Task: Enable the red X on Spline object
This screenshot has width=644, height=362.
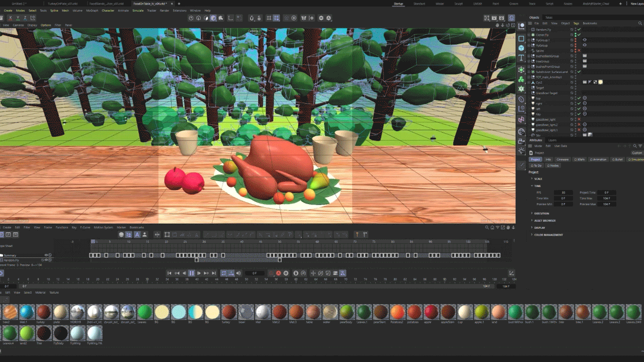Action: click(x=579, y=51)
